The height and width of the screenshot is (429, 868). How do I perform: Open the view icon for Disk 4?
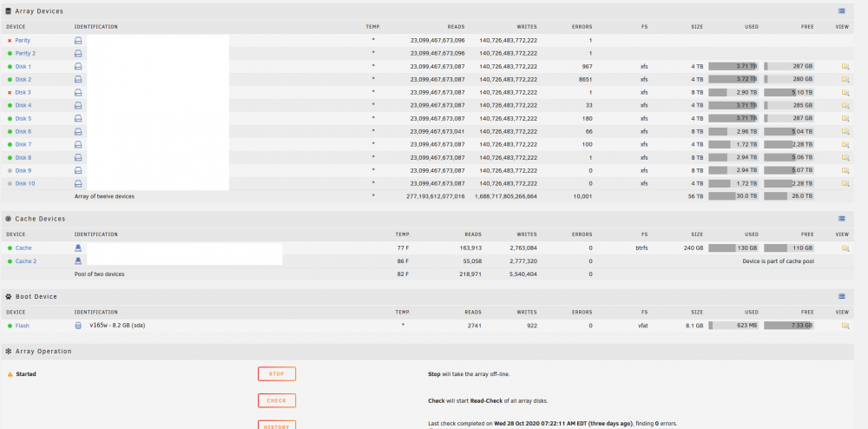tap(845, 106)
